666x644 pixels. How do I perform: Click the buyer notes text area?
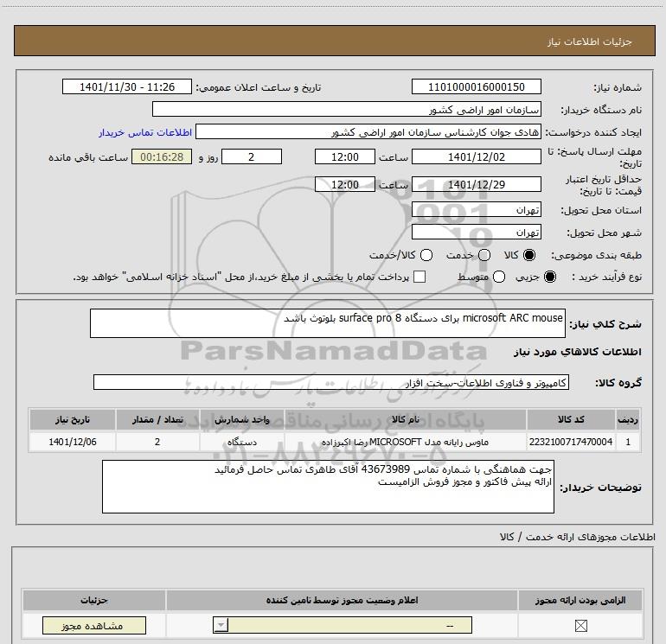click(328, 487)
